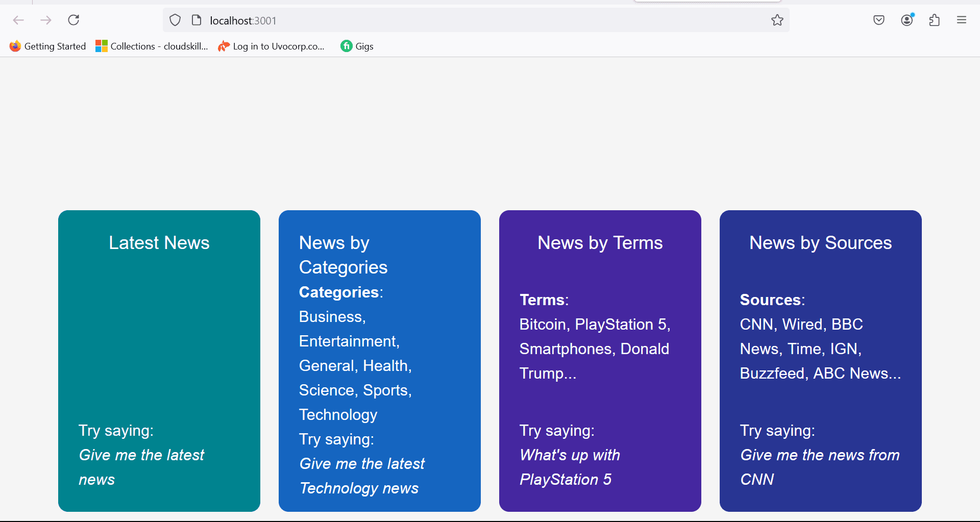
Task: Click 'Try saying:' in News by Sources card
Action: coord(777,431)
